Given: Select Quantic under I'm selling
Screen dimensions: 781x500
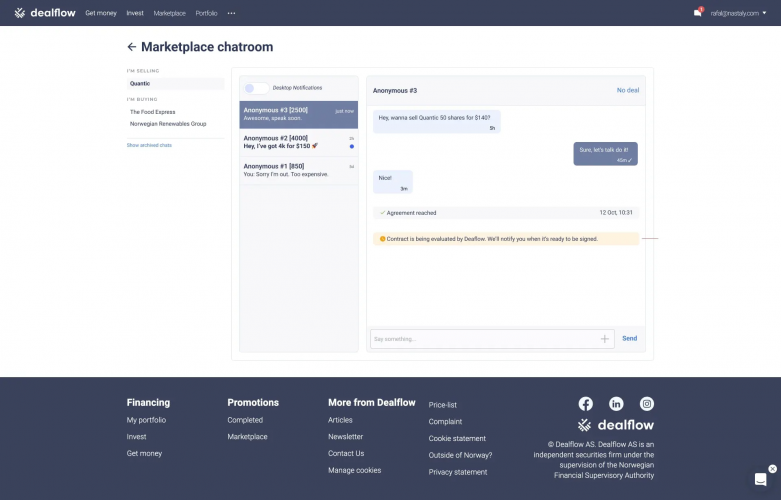Looking at the screenshot, I should (x=175, y=84).
